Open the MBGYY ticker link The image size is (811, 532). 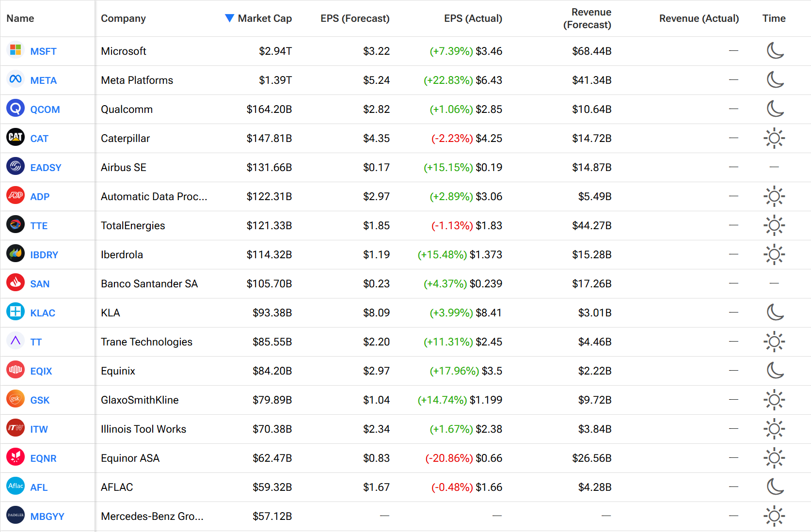(x=47, y=516)
